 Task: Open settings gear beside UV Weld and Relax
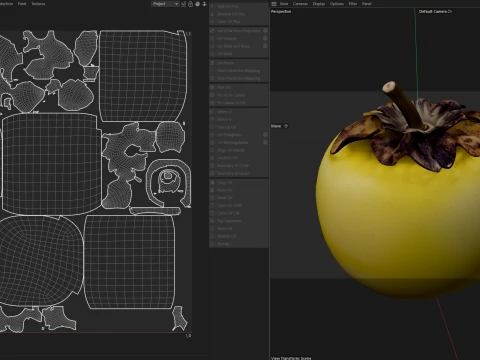point(265,46)
